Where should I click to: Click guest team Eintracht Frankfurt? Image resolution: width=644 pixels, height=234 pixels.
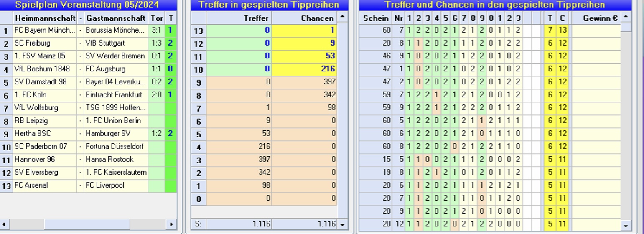point(116,95)
